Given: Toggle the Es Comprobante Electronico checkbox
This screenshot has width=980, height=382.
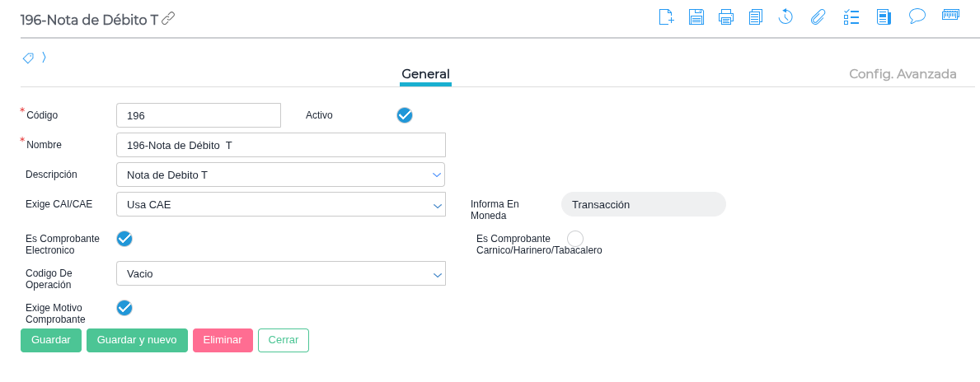Looking at the screenshot, I should click(x=124, y=239).
